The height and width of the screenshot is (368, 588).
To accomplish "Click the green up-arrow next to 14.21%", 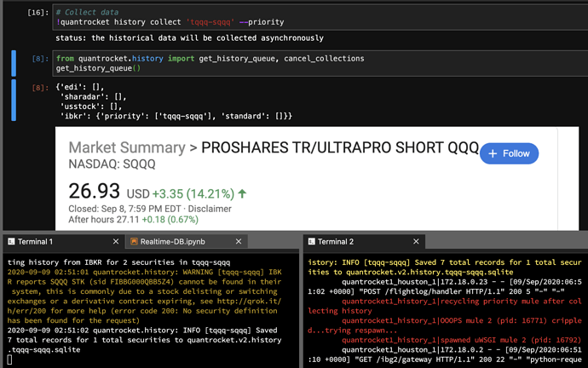I will coord(242,193).
